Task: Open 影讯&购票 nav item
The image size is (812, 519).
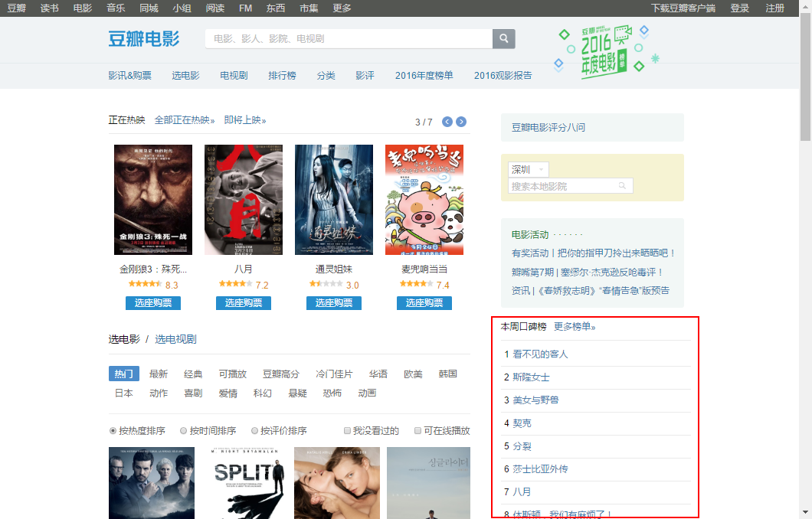Action: [x=130, y=76]
